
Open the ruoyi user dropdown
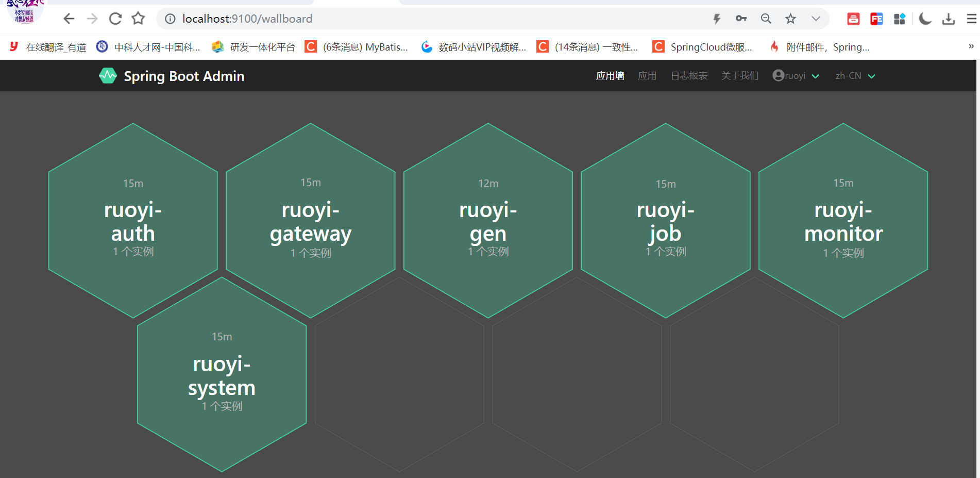tap(796, 76)
